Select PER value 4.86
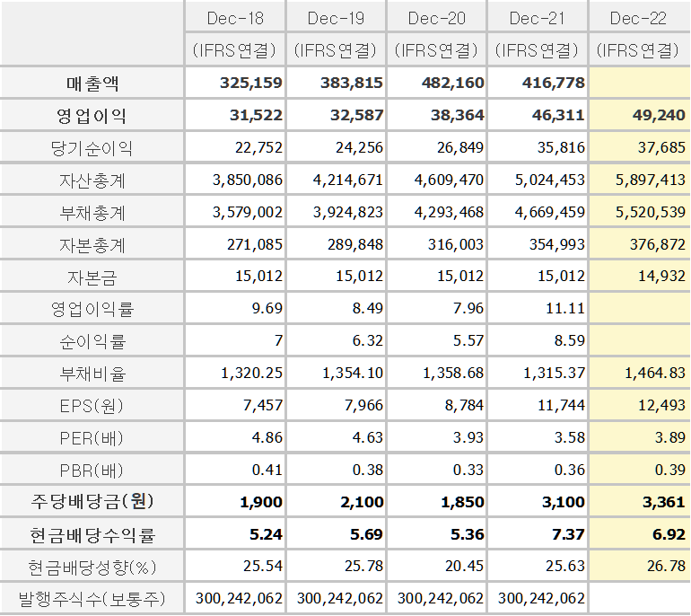 [267, 437]
